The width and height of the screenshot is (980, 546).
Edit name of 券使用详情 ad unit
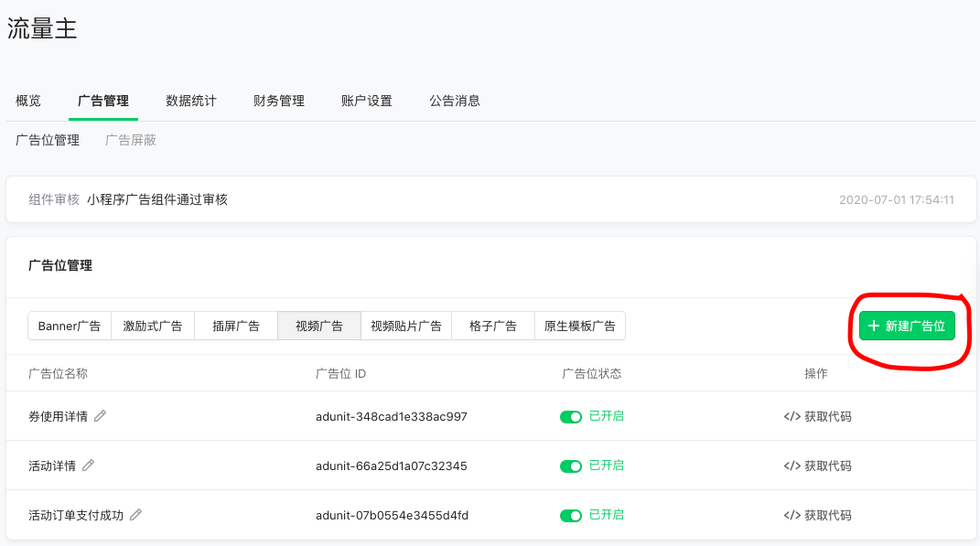click(100, 416)
